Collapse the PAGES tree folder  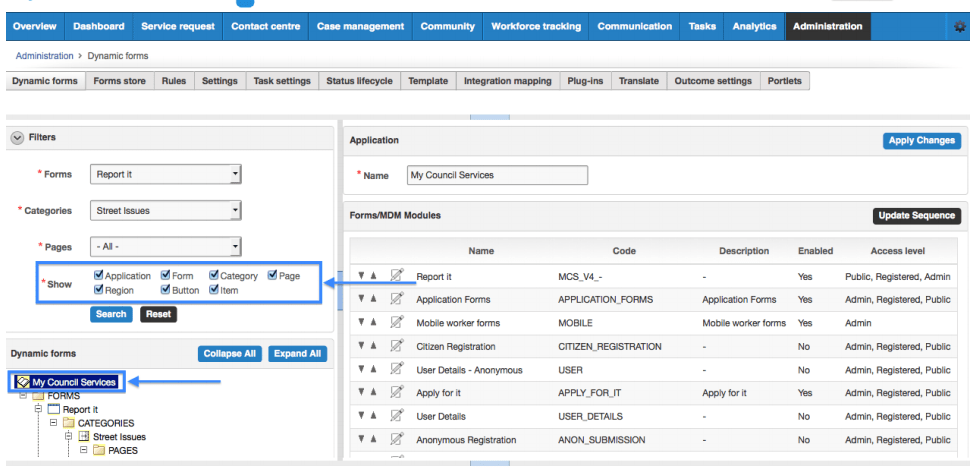tap(84, 450)
